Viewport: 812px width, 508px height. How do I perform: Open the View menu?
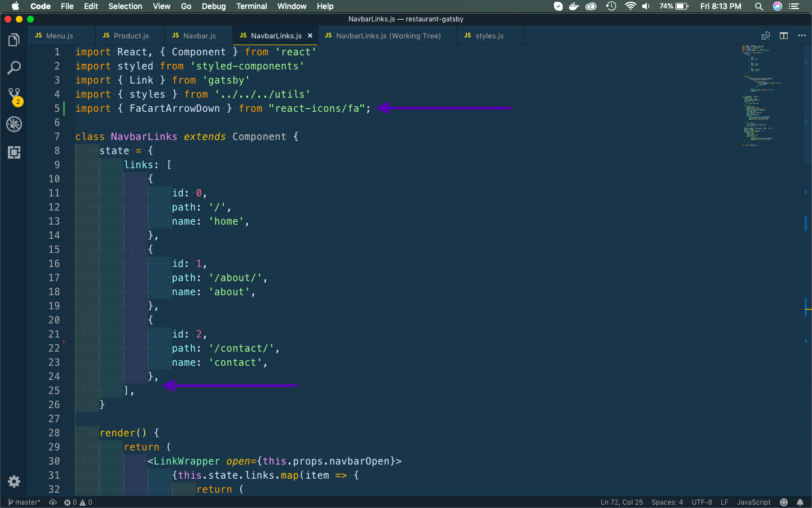click(x=161, y=6)
